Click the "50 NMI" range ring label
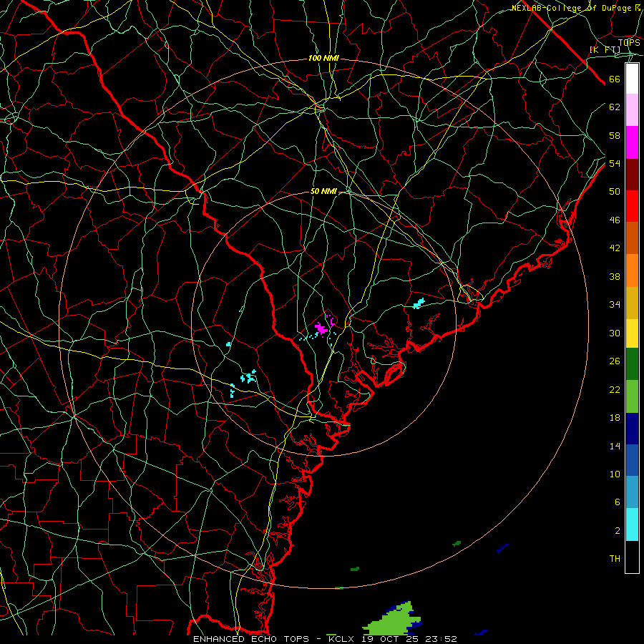The height and width of the screenshot is (644, 644). coord(323,191)
